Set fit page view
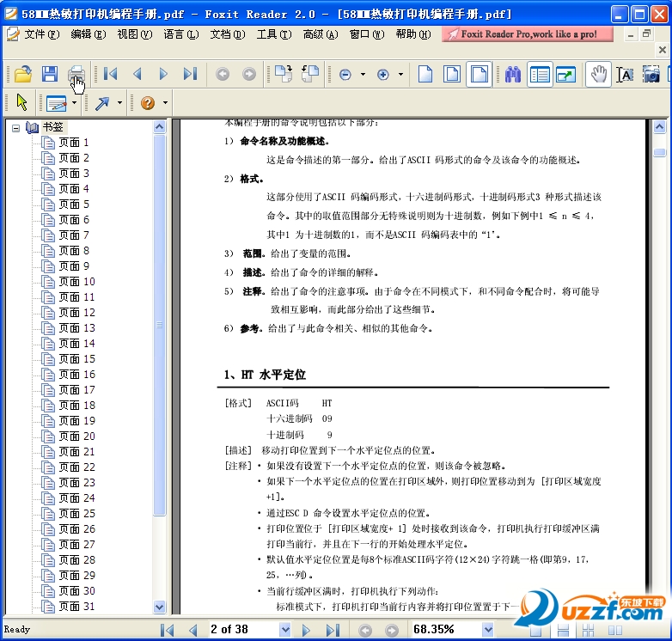This screenshot has height=641, width=672. tap(452, 74)
